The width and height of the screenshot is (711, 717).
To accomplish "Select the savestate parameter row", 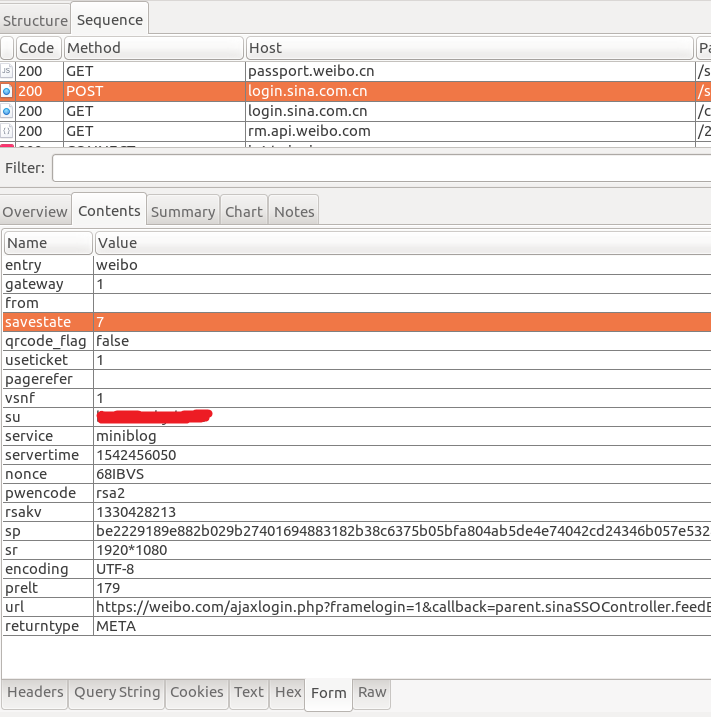I will click(x=357, y=322).
